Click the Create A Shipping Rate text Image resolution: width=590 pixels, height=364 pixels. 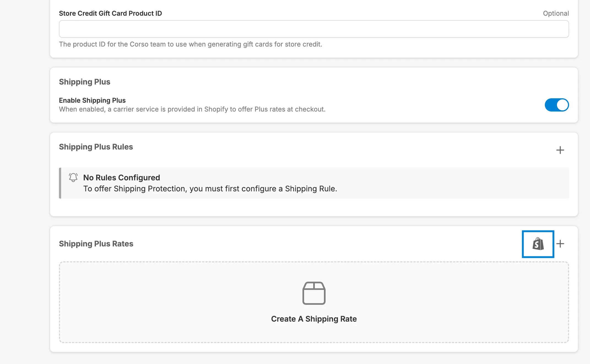[x=314, y=319]
